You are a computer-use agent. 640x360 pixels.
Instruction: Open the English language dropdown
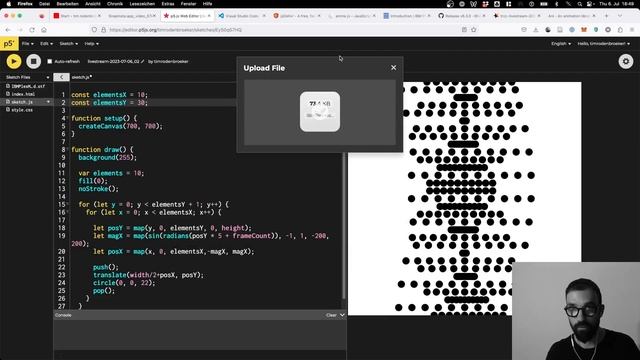[x=561, y=44]
